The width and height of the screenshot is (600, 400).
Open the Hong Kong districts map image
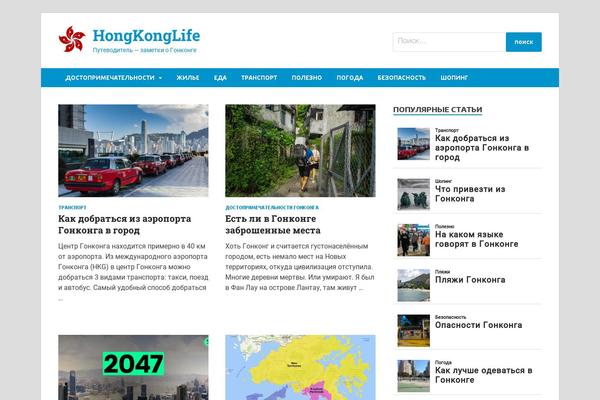[x=300, y=367]
